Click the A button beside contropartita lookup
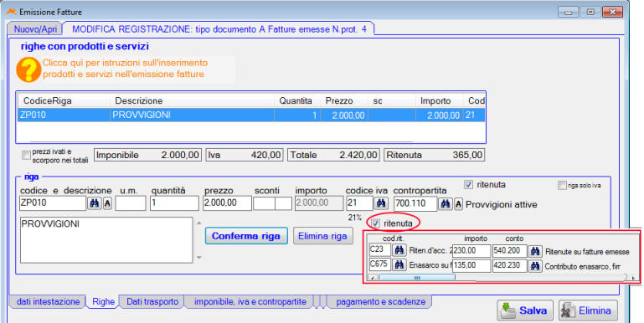The image size is (644, 323). tap(458, 203)
